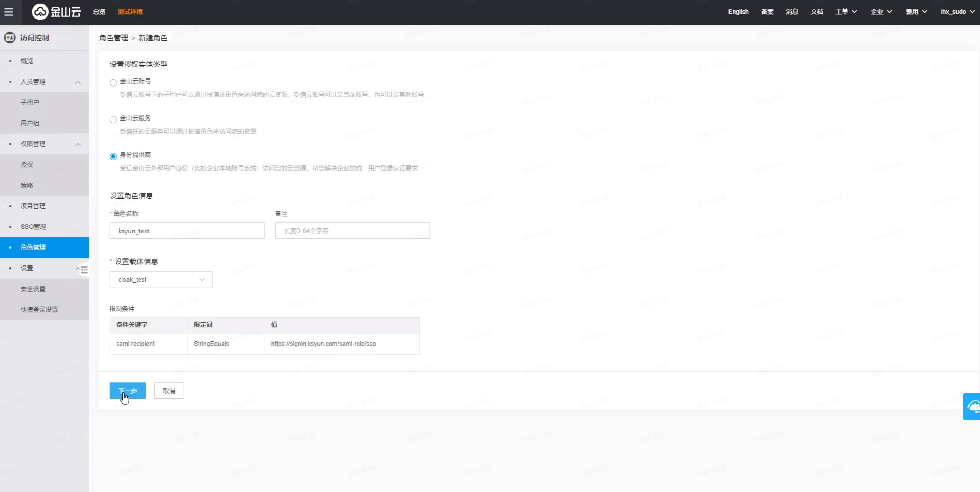
Task: Collapse sidebar using the fold icon
Action: (x=84, y=270)
